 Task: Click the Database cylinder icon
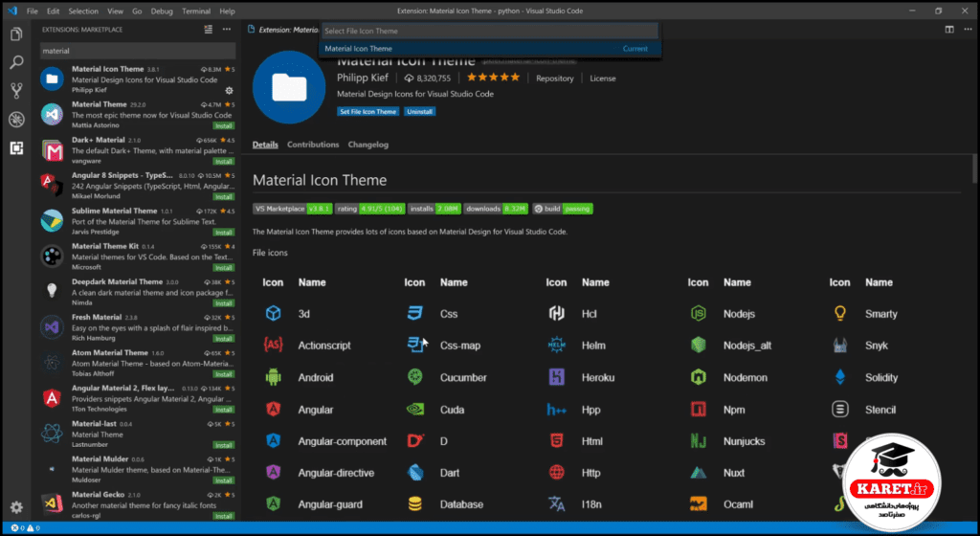click(x=415, y=504)
